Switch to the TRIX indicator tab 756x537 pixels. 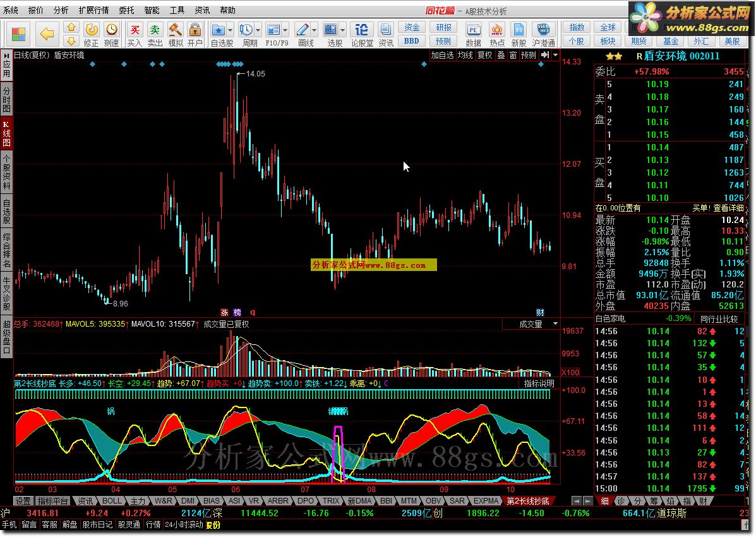point(331,501)
